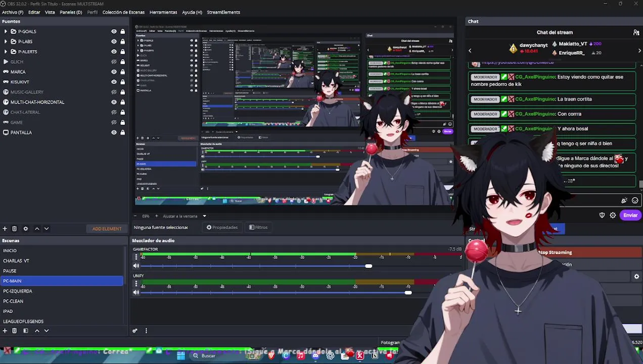Image resolution: width=643 pixels, height=364 pixels.
Task: Open source properties gear in Fuentes toolbar
Action: click(26, 229)
